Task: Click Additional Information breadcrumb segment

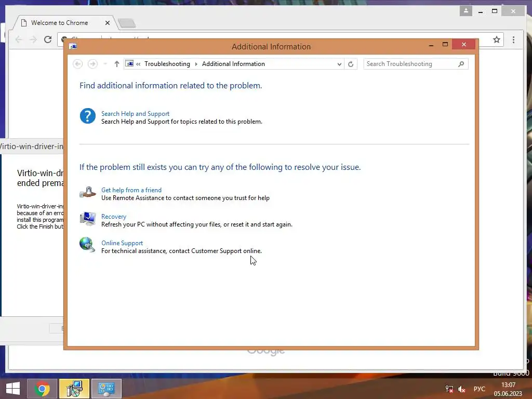Action: coord(233,64)
